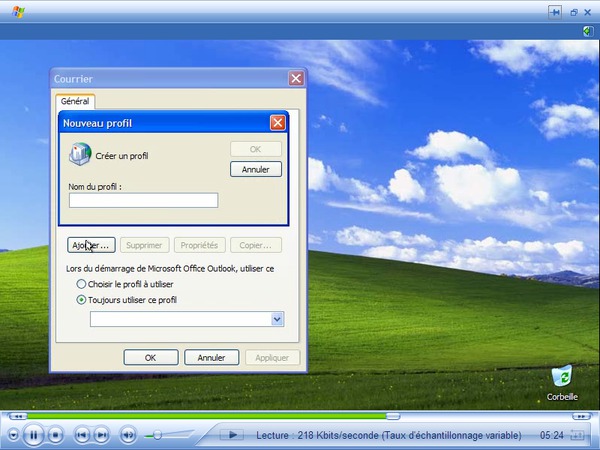600x450 pixels.
Task: Skip to the next track
Action: (x=101, y=435)
